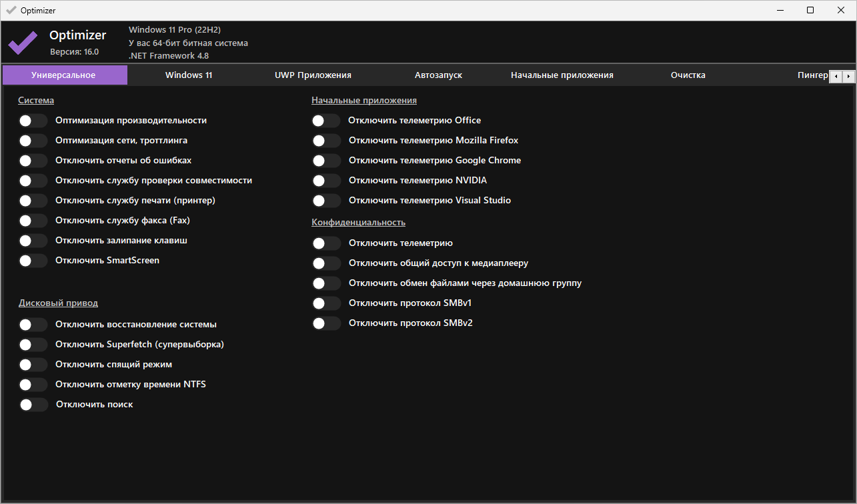Image resolution: width=857 pixels, height=504 pixels.
Task: Toggle Отключить обмен файлами через домашнюю группу
Action: point(326,283)
